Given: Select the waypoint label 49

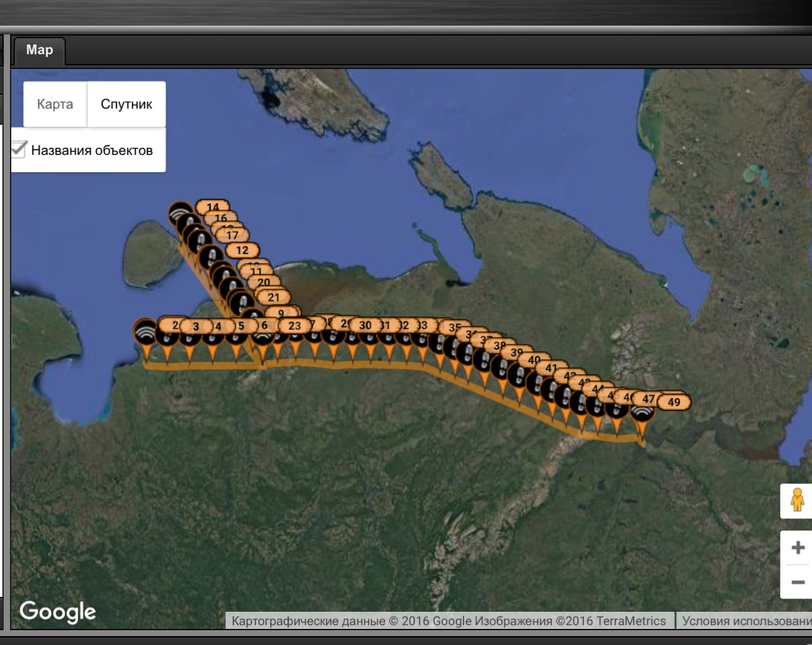Looking at the screenshot, I should click(x=674, y=402).
